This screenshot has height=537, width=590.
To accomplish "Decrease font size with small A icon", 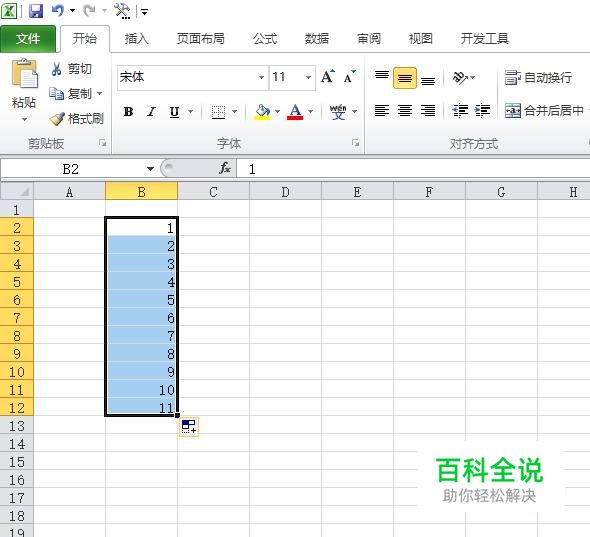I will pos(350,77).
